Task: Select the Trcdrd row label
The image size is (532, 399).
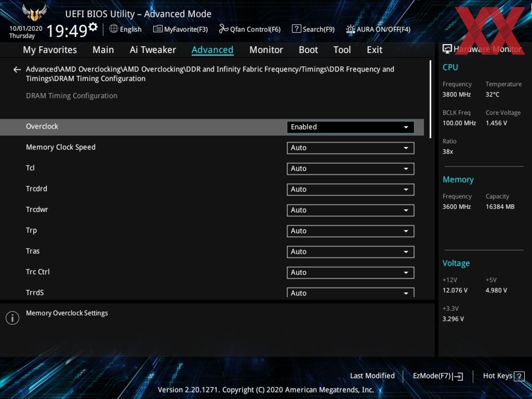Action: 36,189
